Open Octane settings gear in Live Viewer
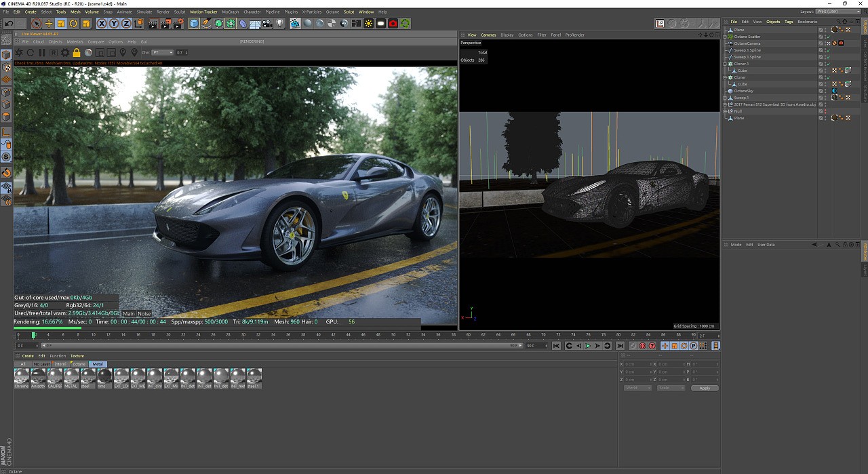Image resolution: width=868 pixels, height=474 pixels. (x=65, y=52)
